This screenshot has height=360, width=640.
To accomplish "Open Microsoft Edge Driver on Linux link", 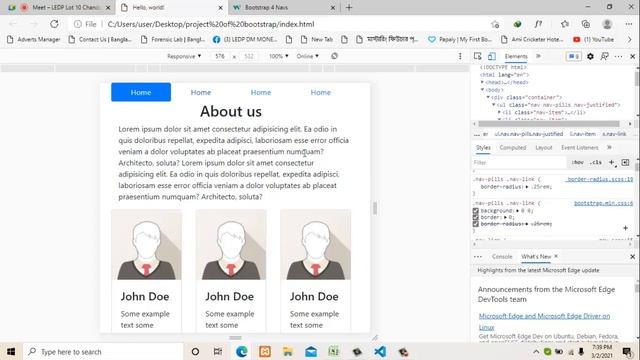I will pyautogui.click(x=544, y=322).
